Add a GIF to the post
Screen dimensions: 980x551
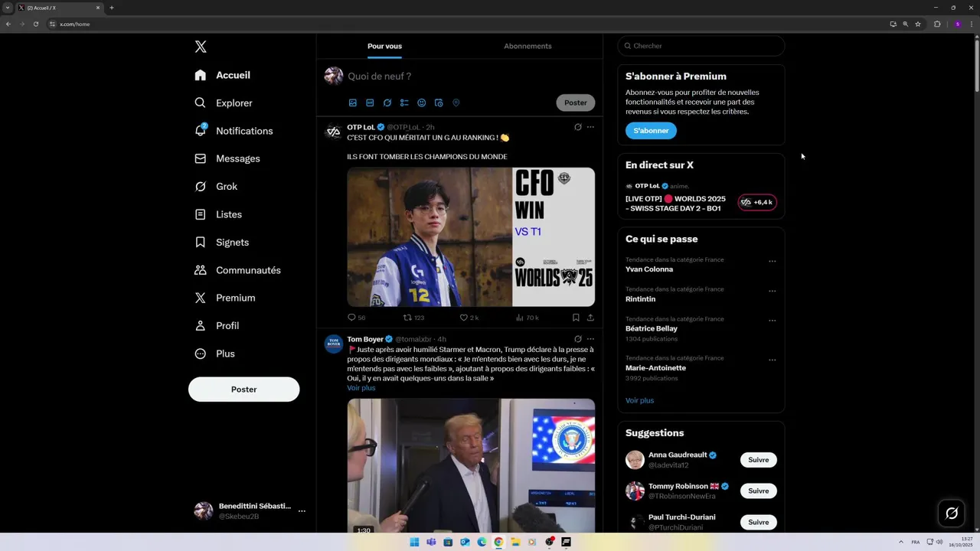(x=370, y=103)
